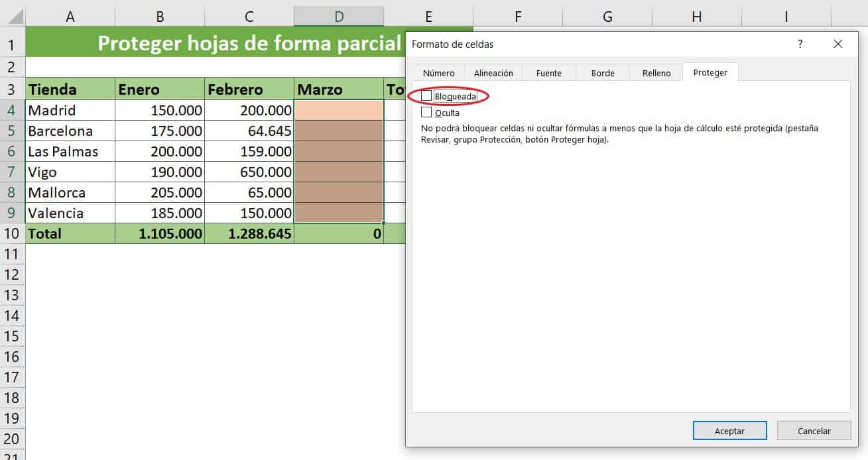Select Madrid's Febrero value 200.000
Image resolution: width=868 pixels, height=460 pixels.
tap(249, 110)
